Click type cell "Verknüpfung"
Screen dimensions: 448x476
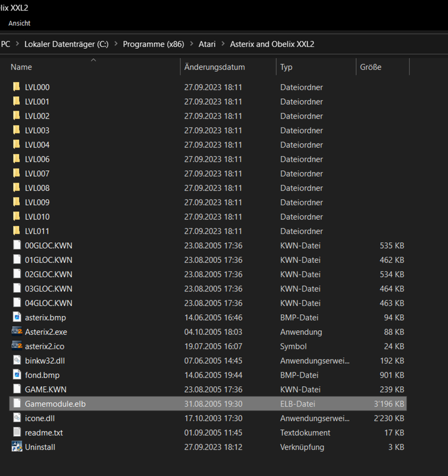point(302,447)
